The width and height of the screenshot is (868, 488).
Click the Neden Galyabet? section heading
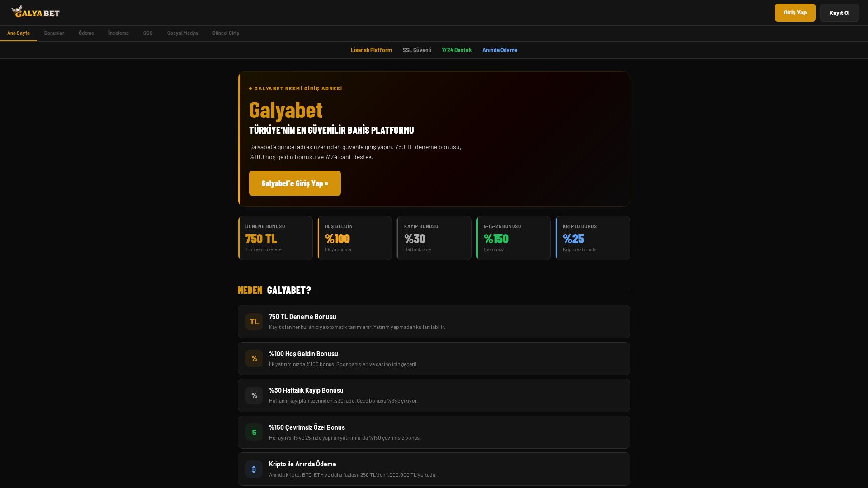274,290
